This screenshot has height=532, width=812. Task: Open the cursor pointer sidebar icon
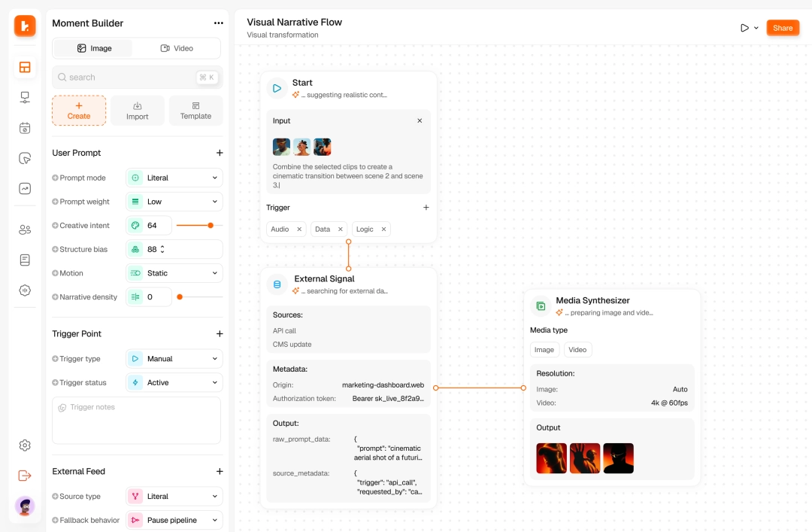25,158
